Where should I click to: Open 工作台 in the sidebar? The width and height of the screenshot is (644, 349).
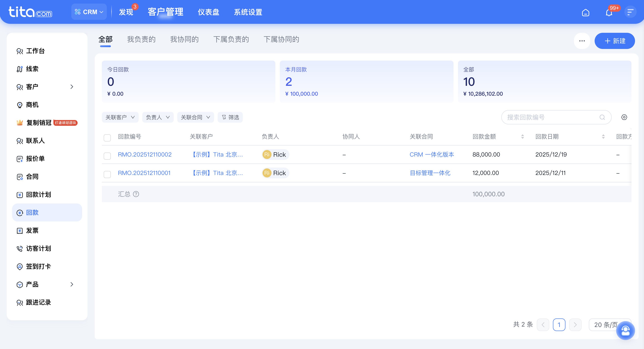pos(47,51)
